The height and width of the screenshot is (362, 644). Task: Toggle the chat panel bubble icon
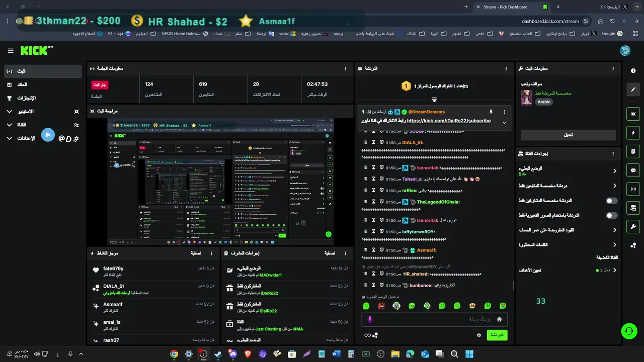pyautogui.click(x=633, y=170)
